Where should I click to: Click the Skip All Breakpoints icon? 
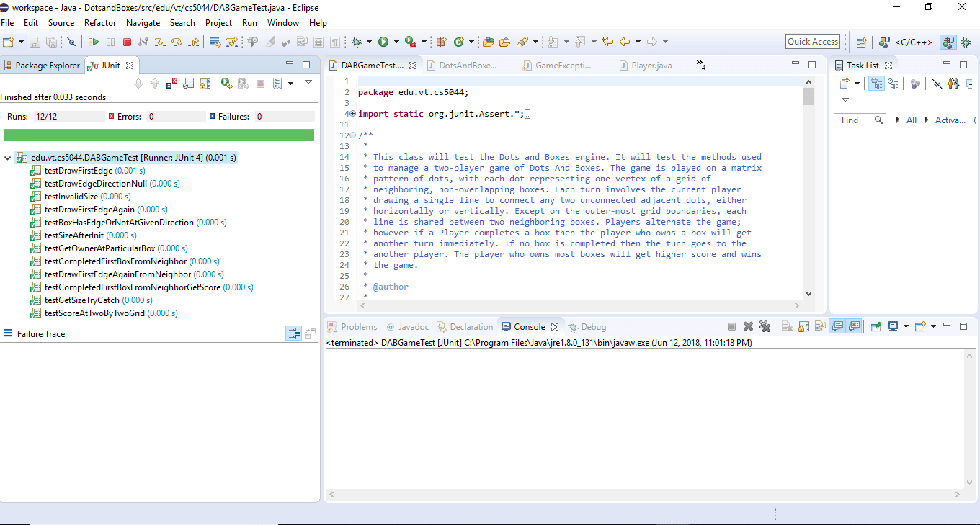click(x=71, y=42)
